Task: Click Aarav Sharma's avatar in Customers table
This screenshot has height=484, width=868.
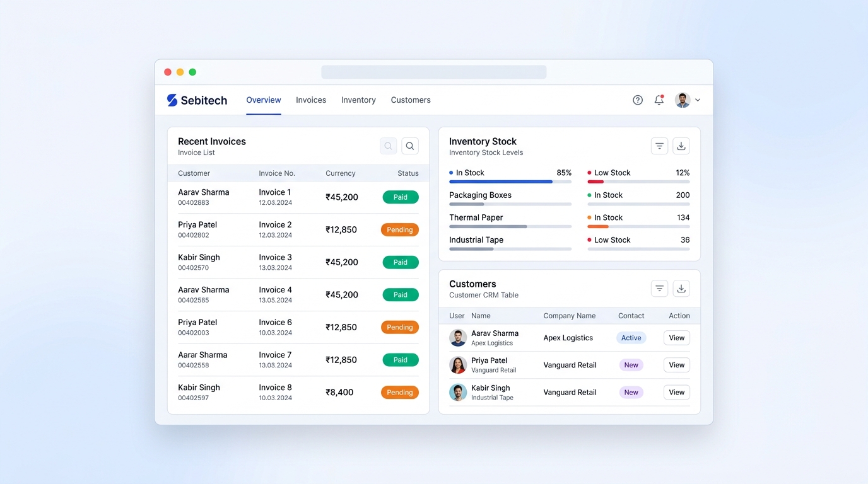Action: tap(458, 338)
